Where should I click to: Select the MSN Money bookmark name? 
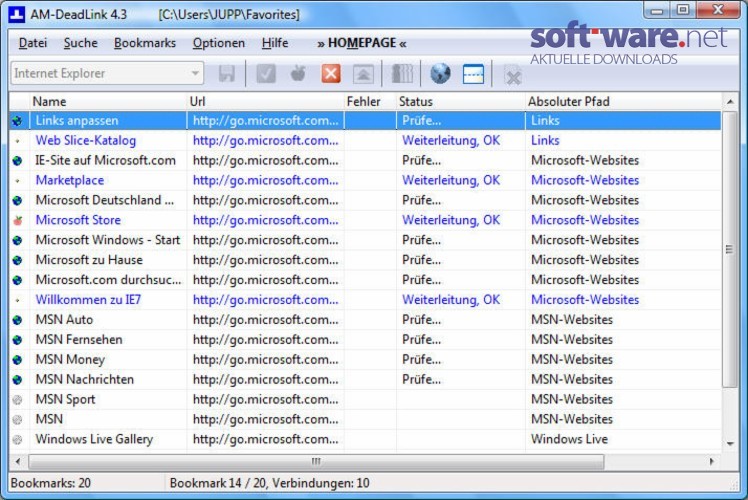70,360
